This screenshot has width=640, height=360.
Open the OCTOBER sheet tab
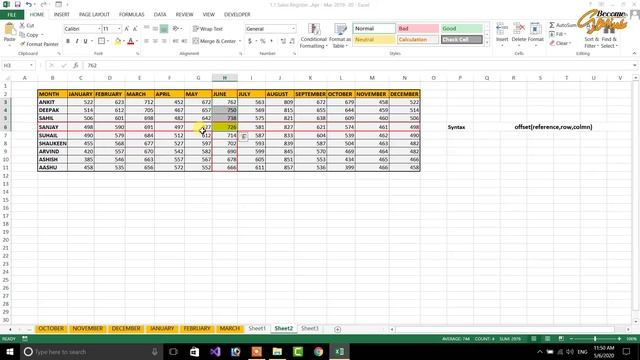(x=51, y=329)
